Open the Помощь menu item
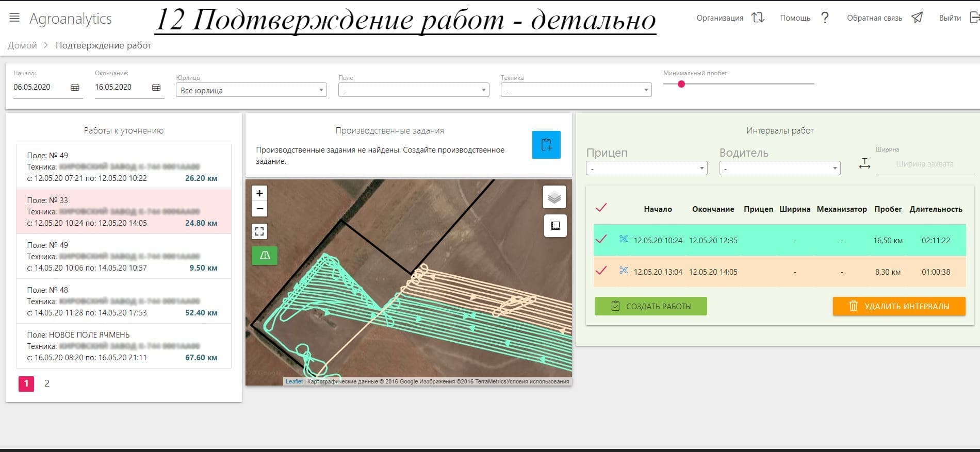Image resolution: width=980 pixels, height=452 pixels. point(804,18)
